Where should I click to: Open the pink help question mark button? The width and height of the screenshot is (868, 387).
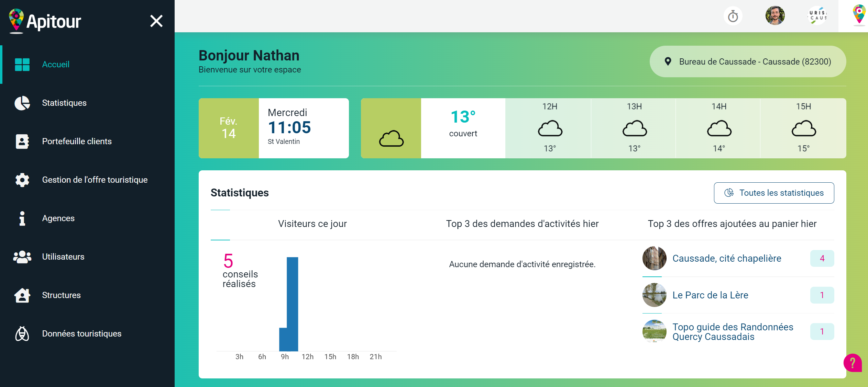(x=853, y=363)
